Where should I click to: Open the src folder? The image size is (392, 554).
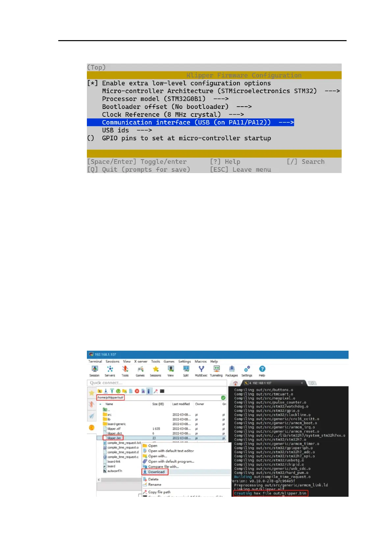pyautogui.click(x=107, y=415)
